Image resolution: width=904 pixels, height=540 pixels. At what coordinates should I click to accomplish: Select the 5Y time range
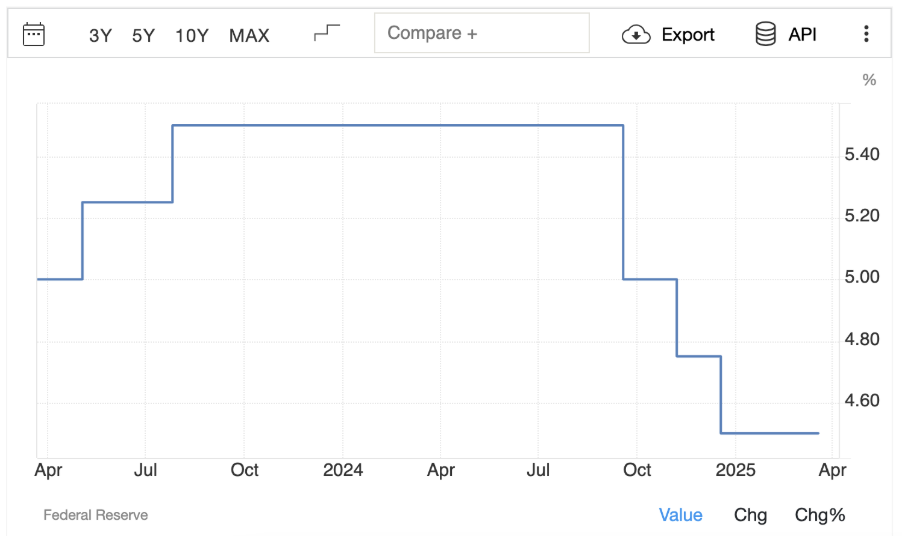point(144,35)
